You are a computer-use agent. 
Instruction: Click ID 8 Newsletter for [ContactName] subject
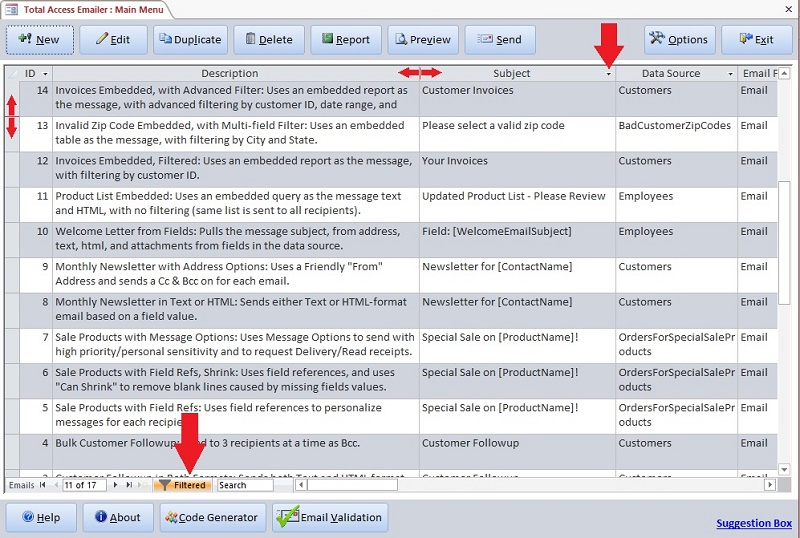click(517, 310)
